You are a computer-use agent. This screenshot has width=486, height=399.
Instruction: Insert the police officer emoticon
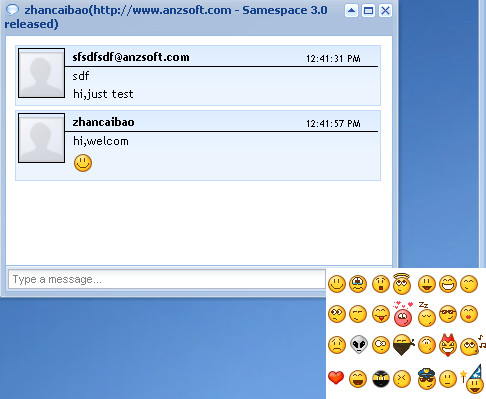tap(426, 378)
